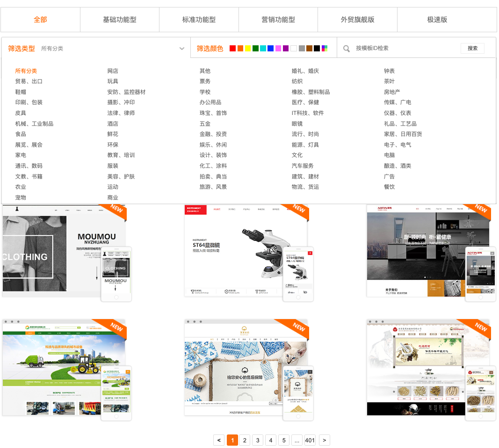Select the 宠物 category
This screenshot has height=448, width=499.
(x=21, y=198)
